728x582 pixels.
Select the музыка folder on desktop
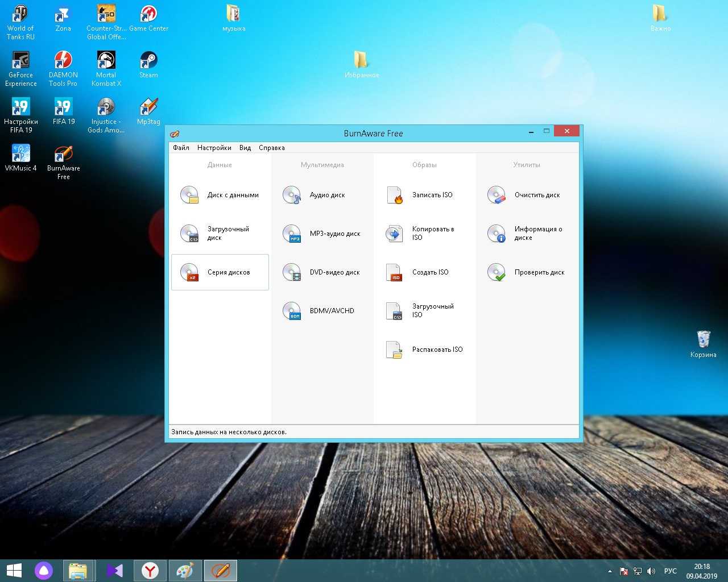(x=234, y=19)
